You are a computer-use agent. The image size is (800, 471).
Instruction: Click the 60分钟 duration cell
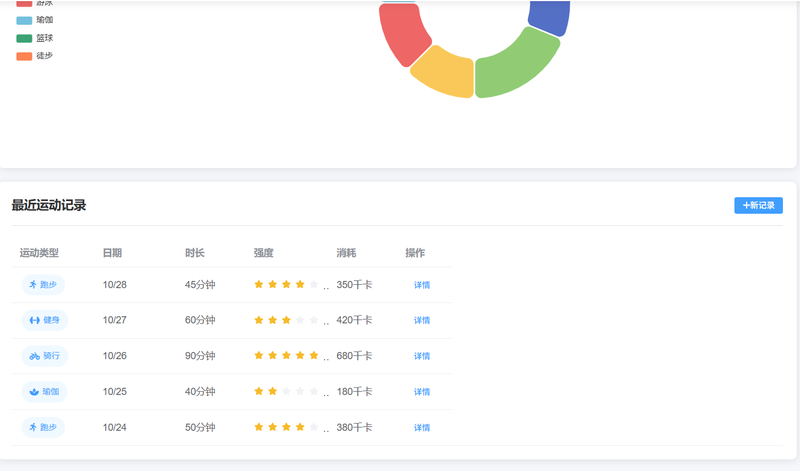(x=200, y=320)
